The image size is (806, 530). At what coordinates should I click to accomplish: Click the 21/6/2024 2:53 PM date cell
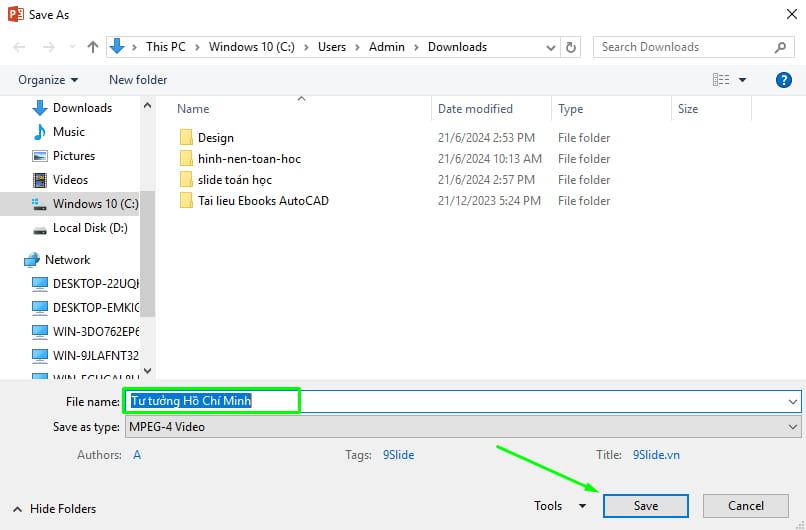(x=486, y=138)
